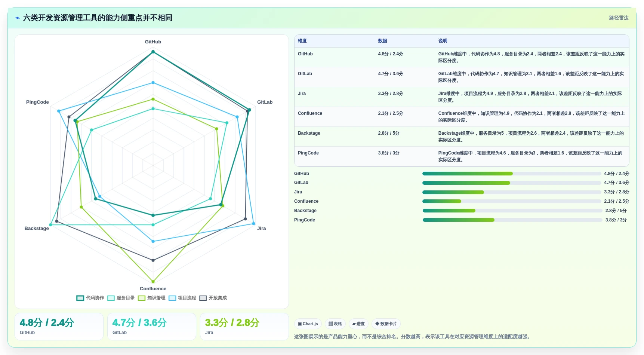Screen dimensions: 644x355
Task: Click the GitHub axis label on radar
Action: 153,42
